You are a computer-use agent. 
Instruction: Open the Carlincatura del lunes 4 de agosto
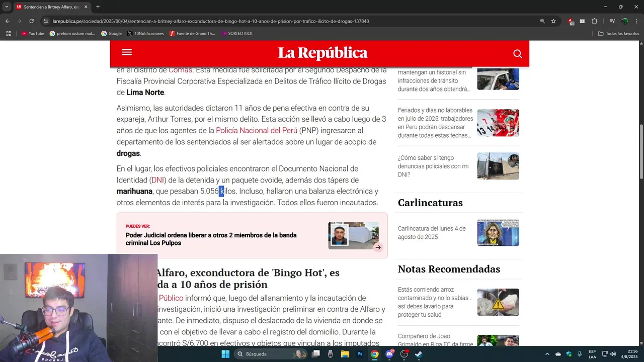[432, 233]
